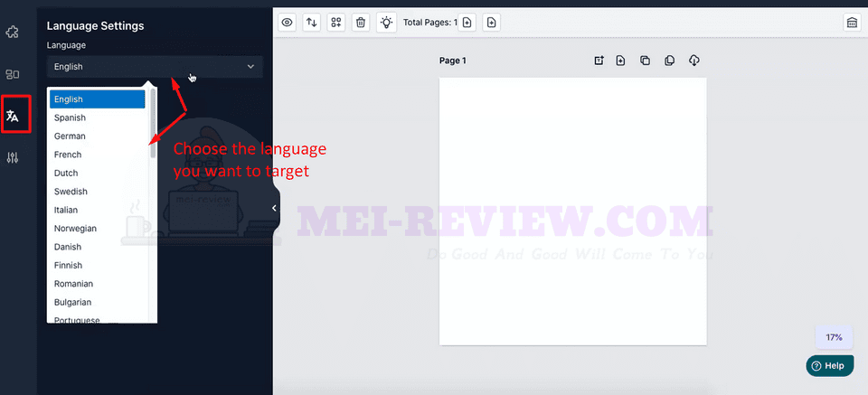Open the Help button

click(x=829, y=366)
